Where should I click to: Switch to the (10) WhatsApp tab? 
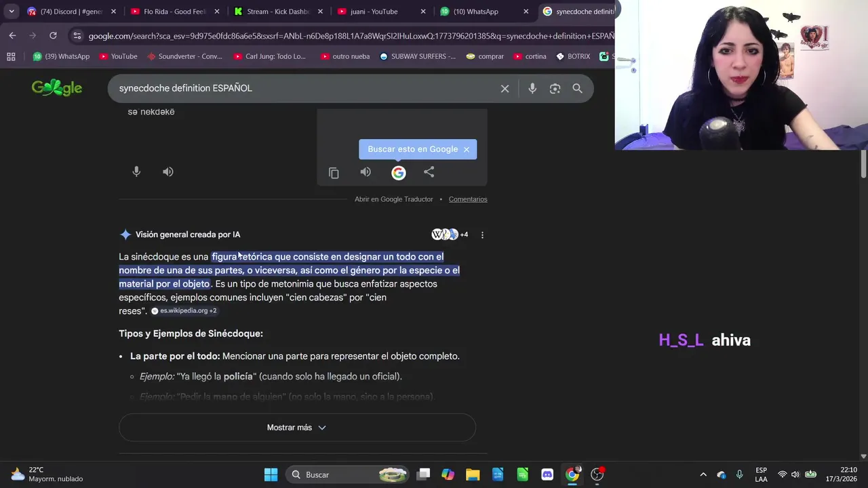pyautogui.click(x=484, y=12)
